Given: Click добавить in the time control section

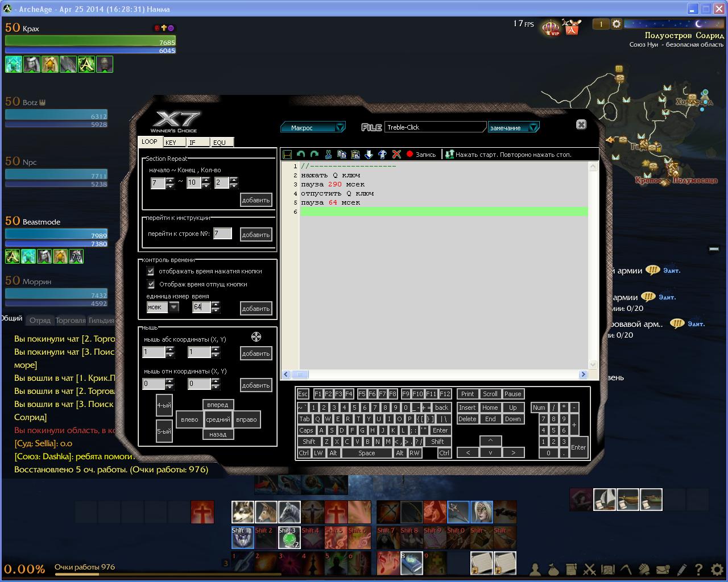Looking at the screenshot, I should (256, 309).
